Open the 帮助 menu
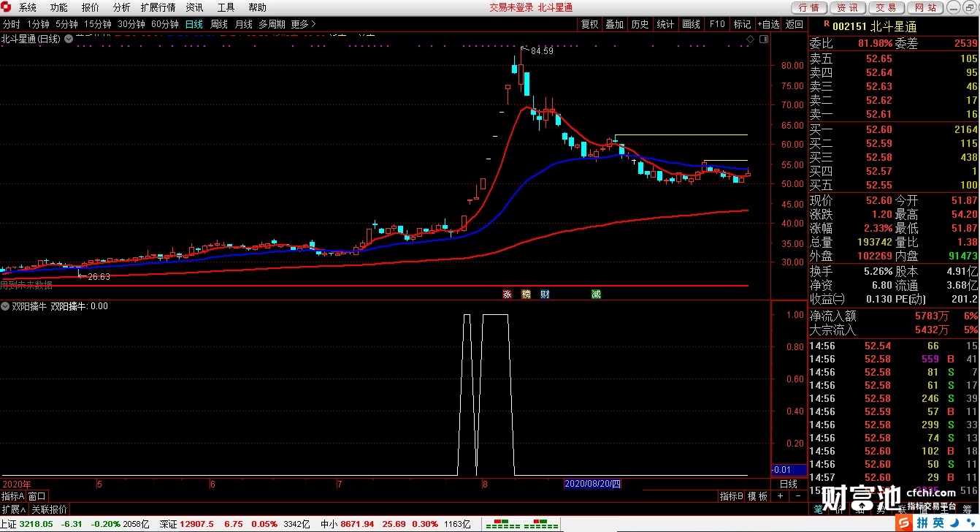 point(257,7)
